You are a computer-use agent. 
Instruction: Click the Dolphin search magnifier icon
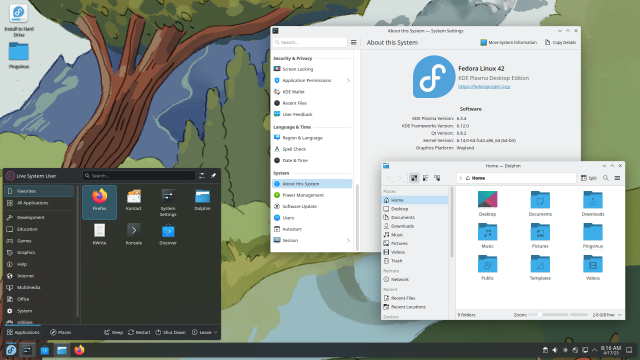(x=606, y=178)
